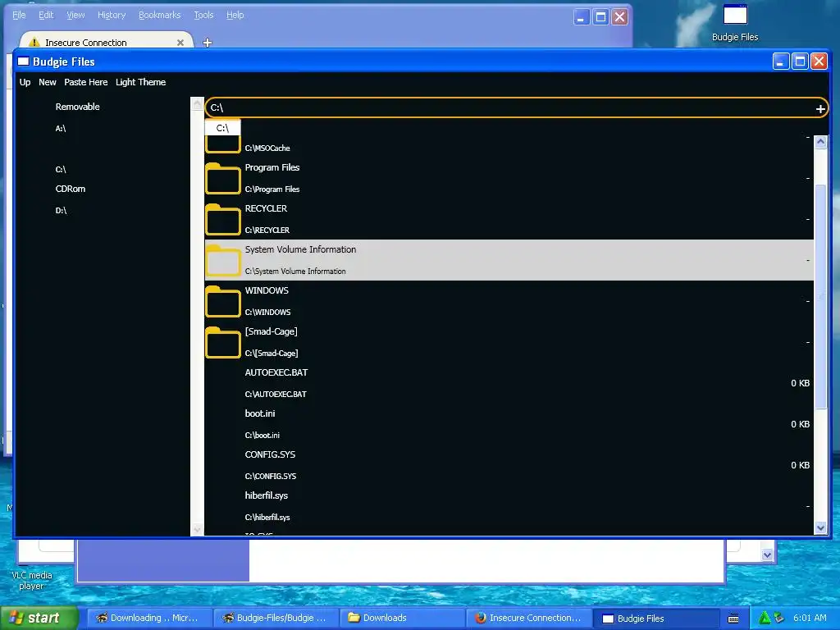The height and width of the screenshot is (630, 840).
Task: Click the Budgie Files window title icon
Action: coord(23,62)
